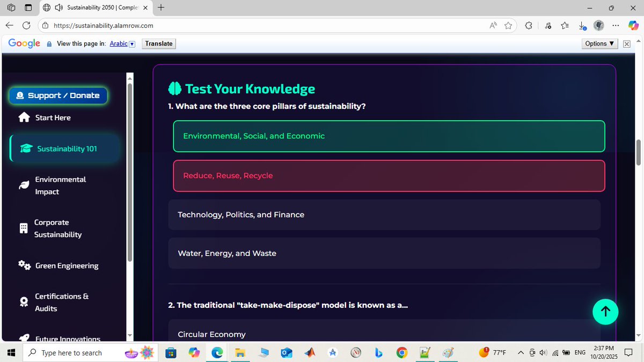Open the Downloads arrow icon
644x362 pixels.
(x=583, y=25)
